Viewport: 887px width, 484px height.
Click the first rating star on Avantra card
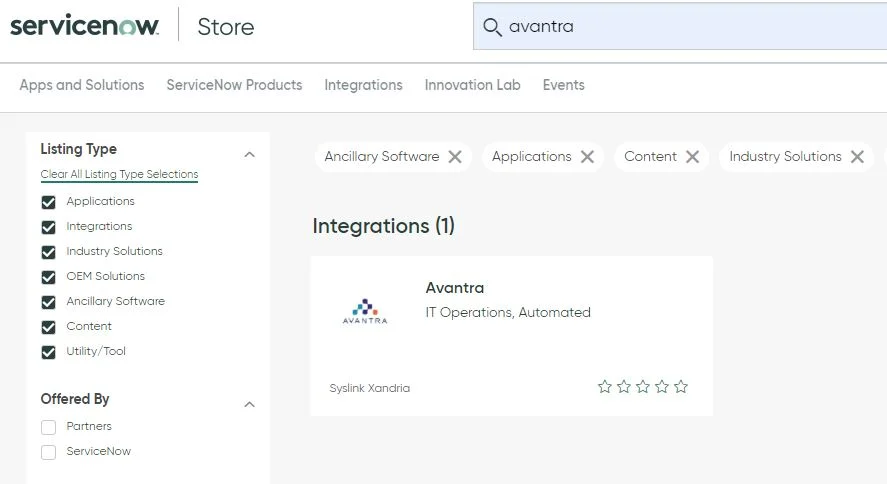[604, 387]
